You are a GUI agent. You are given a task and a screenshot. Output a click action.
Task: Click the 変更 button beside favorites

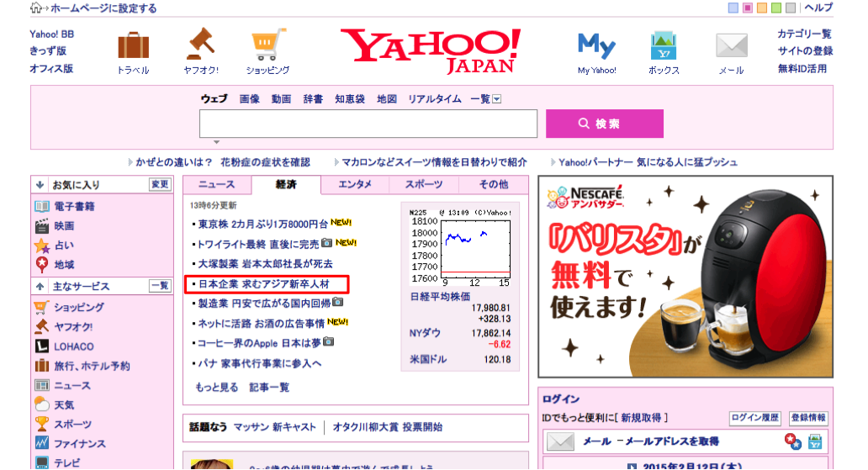(x=159, y=184)
